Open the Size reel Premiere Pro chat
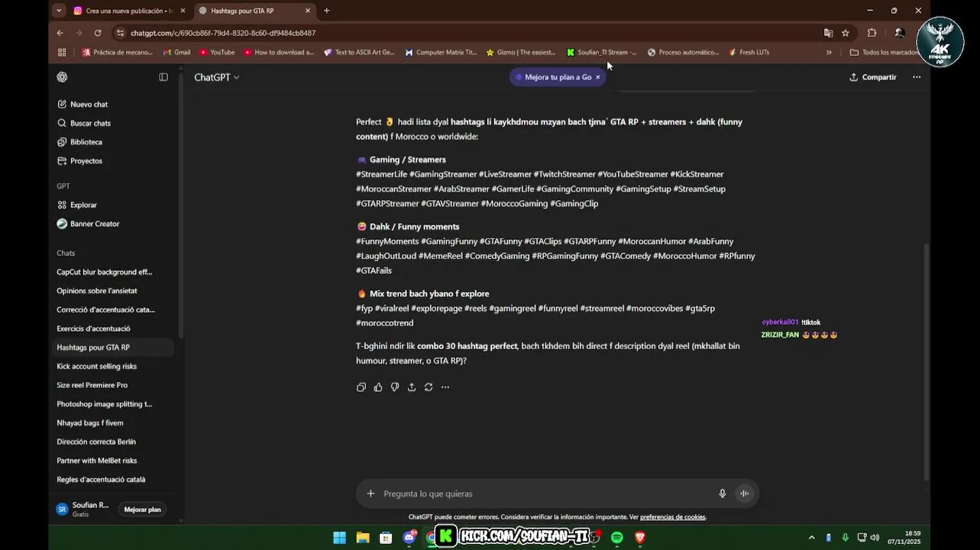This screenshot has height=550, width=980. click(x=92, y=385)
